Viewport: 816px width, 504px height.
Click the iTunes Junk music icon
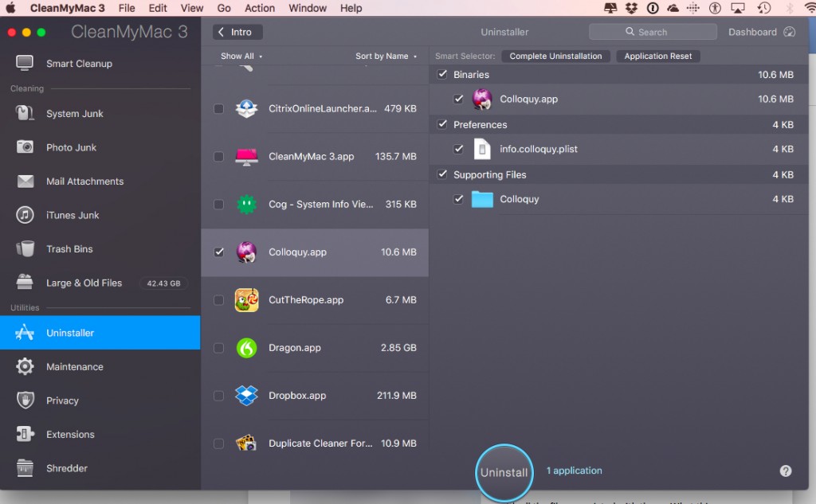pyautogui.click(x=25, y=215)
